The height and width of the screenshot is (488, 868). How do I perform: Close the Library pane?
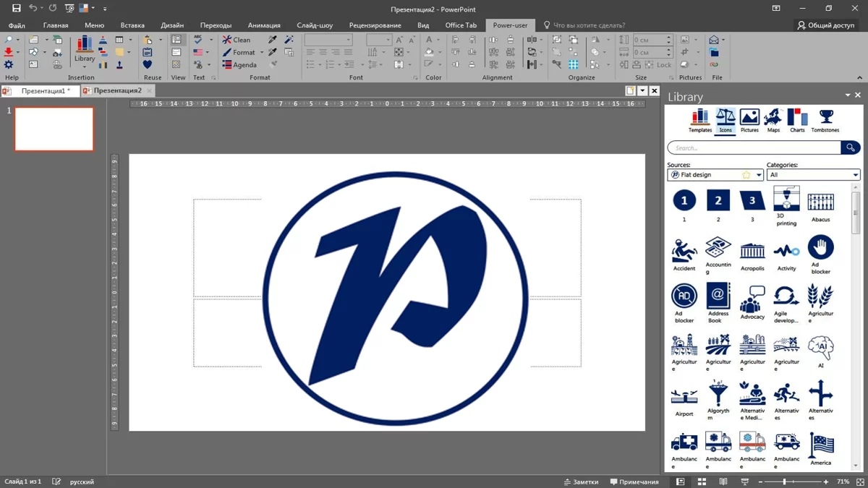(x=858, y=95)
